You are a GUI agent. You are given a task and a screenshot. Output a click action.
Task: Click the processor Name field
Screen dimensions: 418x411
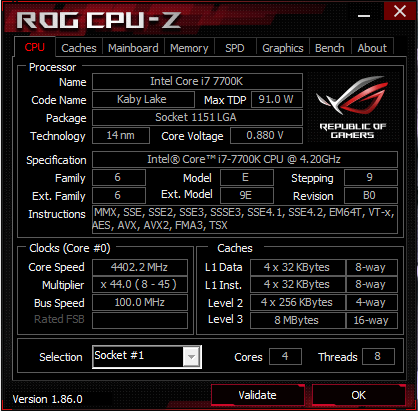(x=197, y=81)
